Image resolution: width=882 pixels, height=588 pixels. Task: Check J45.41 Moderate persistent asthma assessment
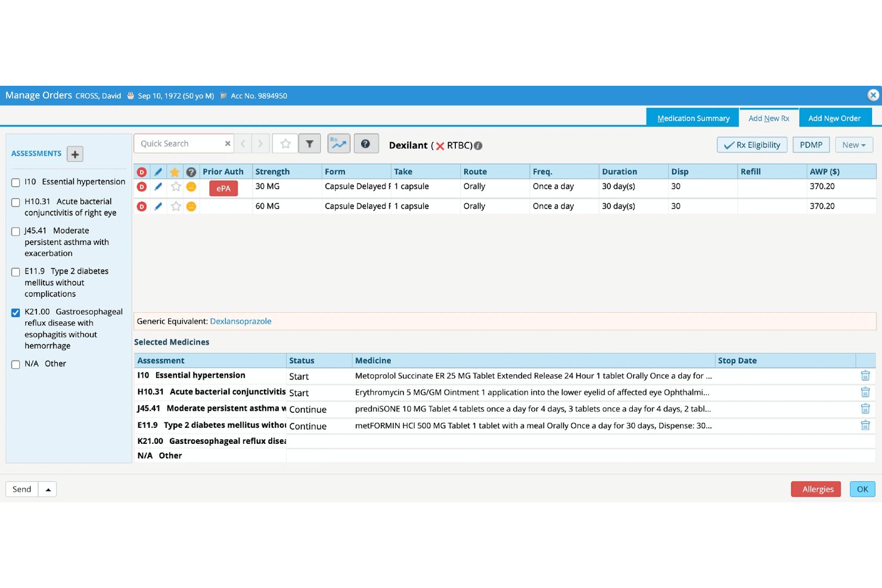(15, 231)
